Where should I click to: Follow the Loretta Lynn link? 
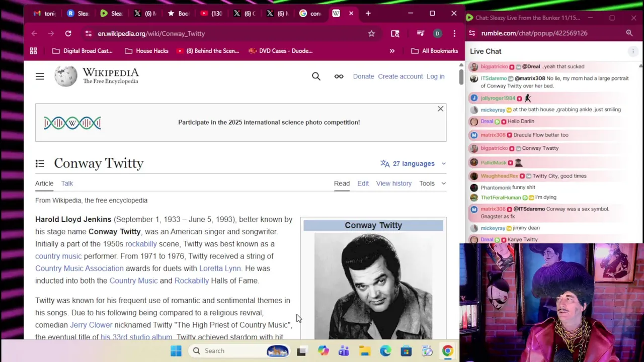click(x=220, y=268)
